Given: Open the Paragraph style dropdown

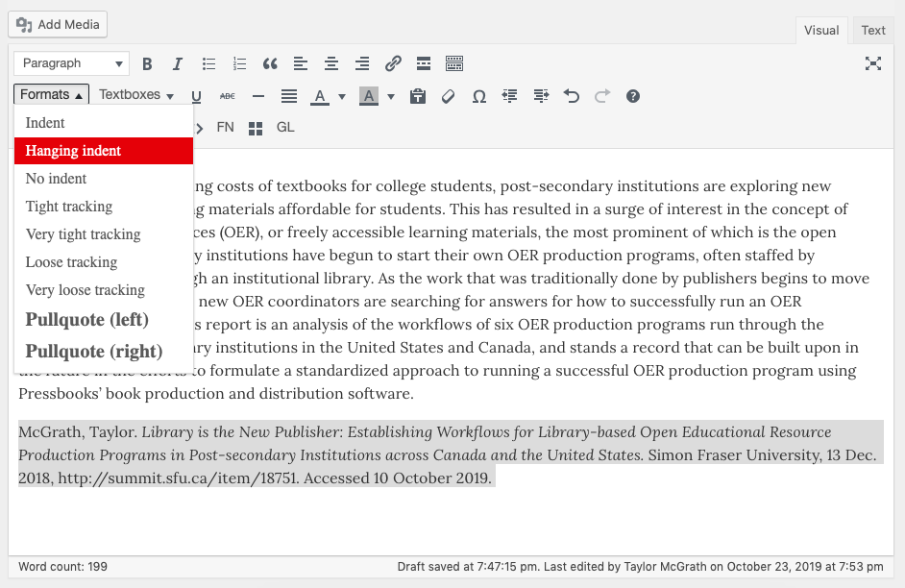Looking at the screenshot, I should pyautogui.click(x=71, y=63).
